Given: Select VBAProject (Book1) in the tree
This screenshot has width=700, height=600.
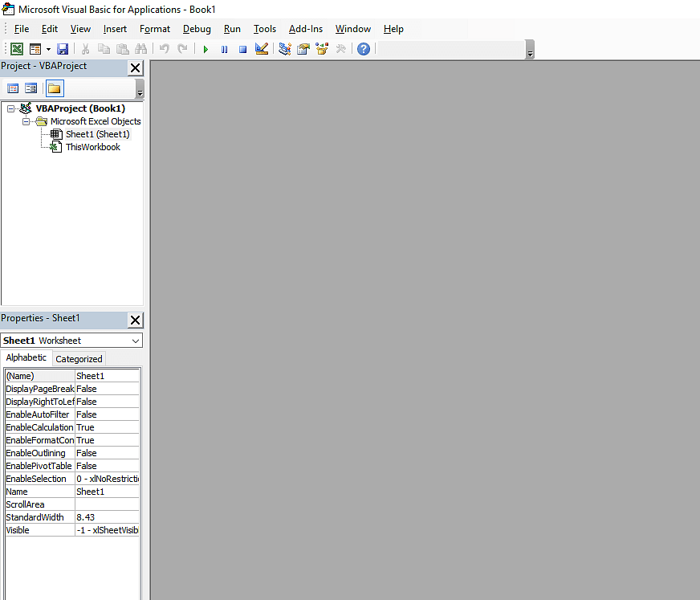Looking at the screenshot, I should [x=80, y=108].
